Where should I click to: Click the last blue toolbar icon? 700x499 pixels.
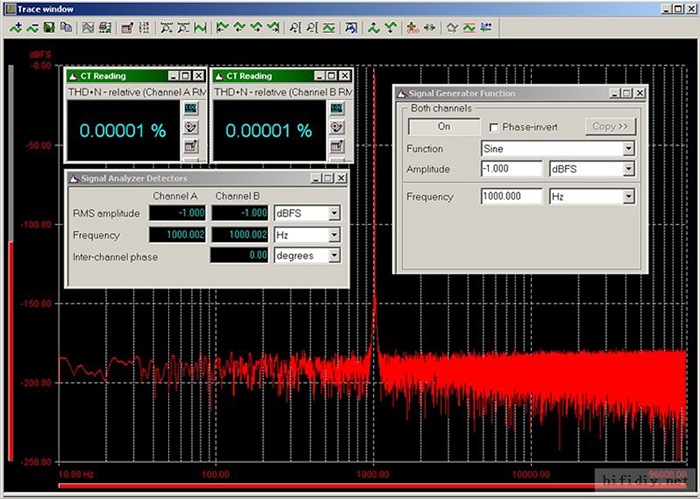point(486,28)
